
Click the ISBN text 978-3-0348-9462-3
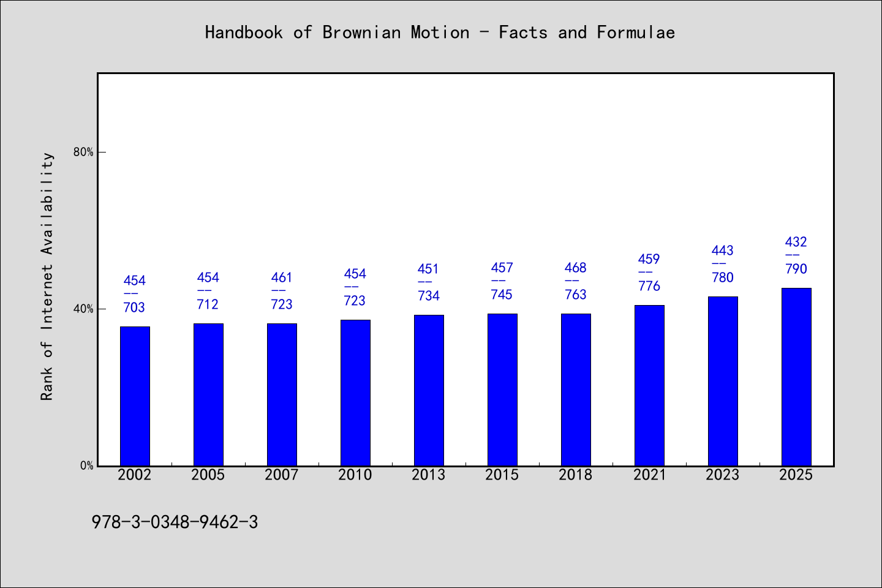175,522
